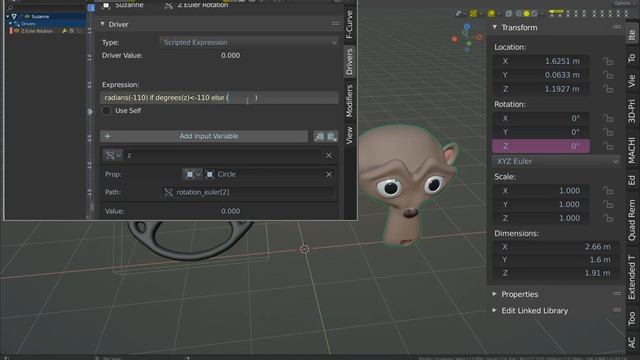Toggle visibility eye of Suzanne channel
Viewport: 640px width, 360px height.
27,17
